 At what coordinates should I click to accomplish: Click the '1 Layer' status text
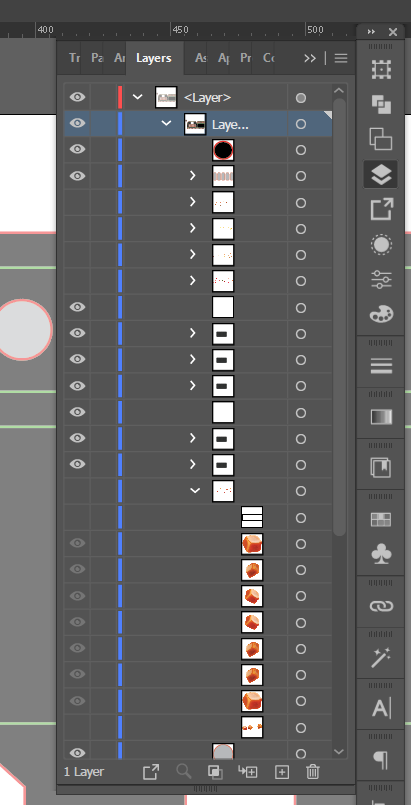[x=84, y=772]
